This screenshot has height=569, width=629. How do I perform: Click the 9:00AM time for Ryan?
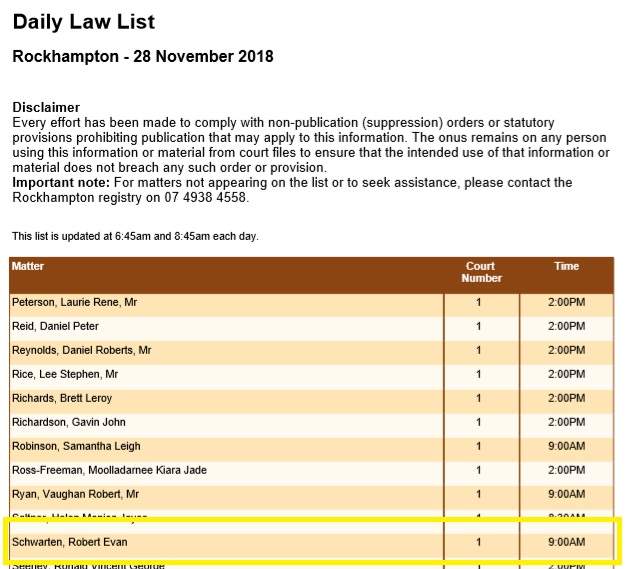click(x=566, y=494)
